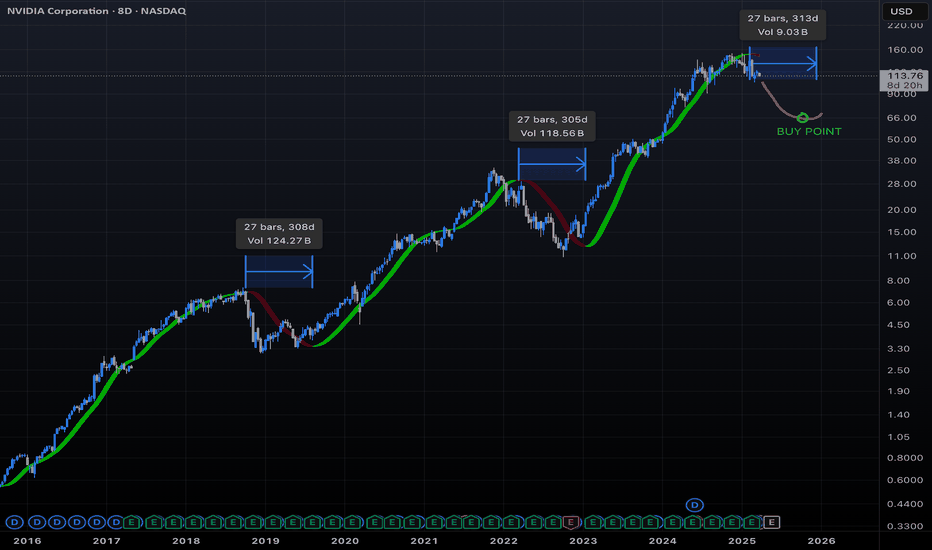Select the gray upcoming earnings E marker

(772, 523)
